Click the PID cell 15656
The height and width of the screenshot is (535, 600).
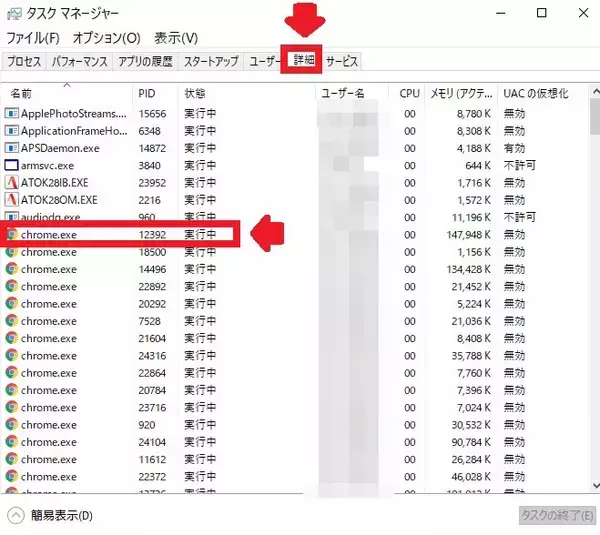click(x=152, y=114)
